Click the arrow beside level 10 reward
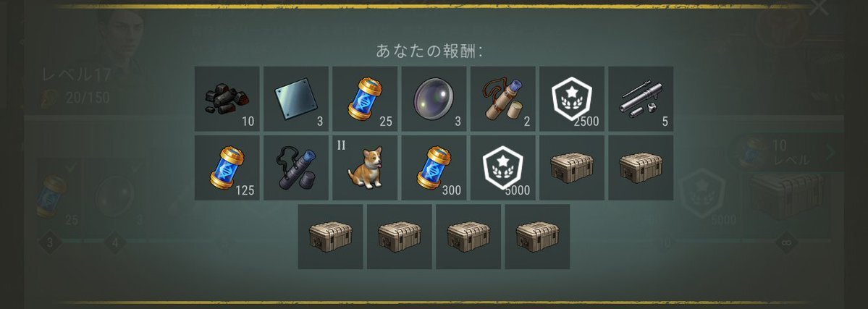 click(829, 152)
